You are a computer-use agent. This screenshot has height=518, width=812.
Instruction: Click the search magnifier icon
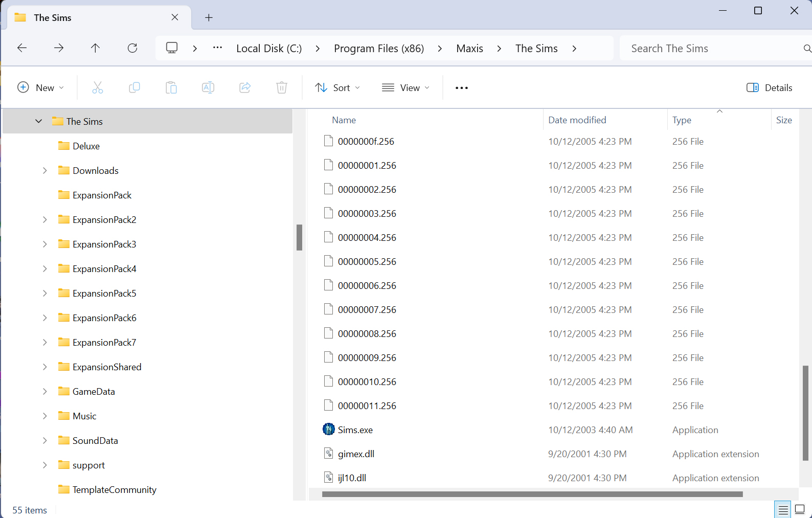tap(807, 49)
